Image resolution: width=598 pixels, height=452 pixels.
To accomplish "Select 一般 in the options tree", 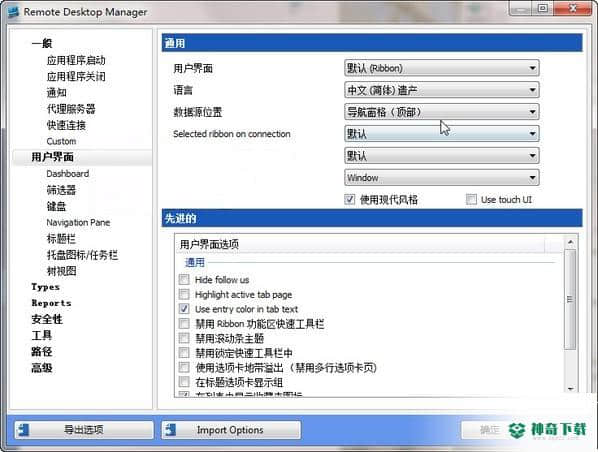I will click(42, 43).
